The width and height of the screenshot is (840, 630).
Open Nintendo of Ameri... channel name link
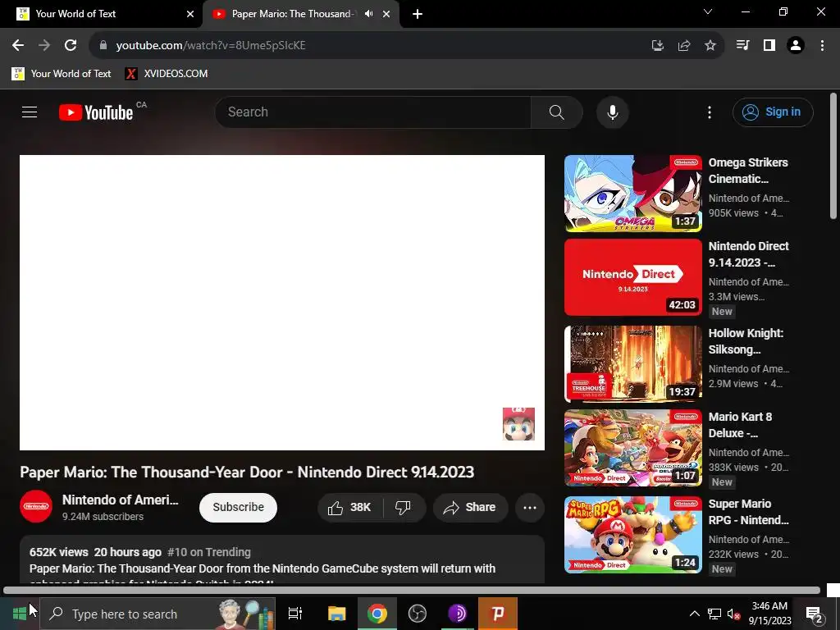[120, 500]
